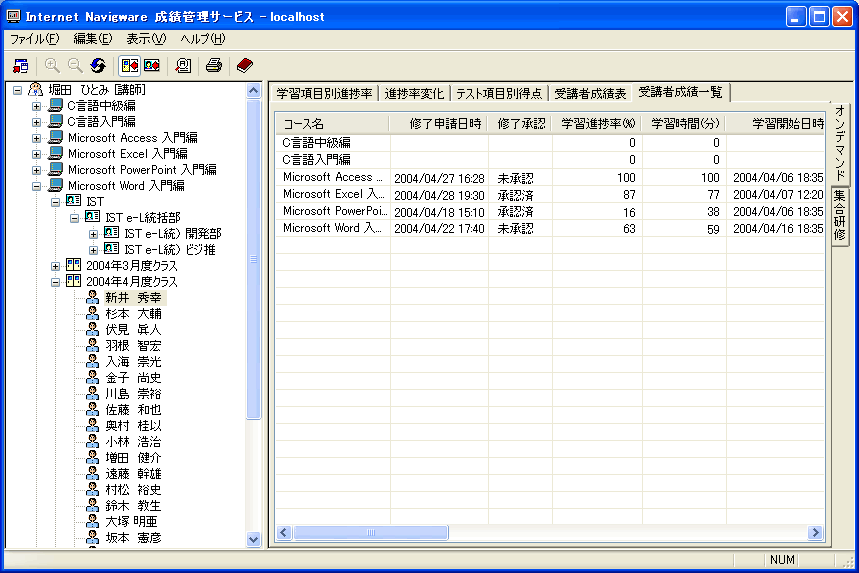Click the class icon beside 2004年3月度クラス

(x=73, y=265)
